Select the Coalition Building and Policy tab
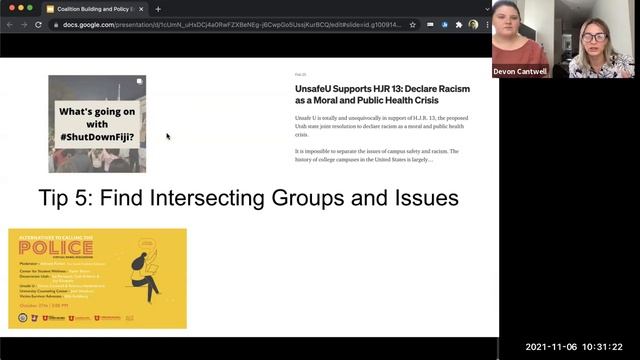 (95, 9)
